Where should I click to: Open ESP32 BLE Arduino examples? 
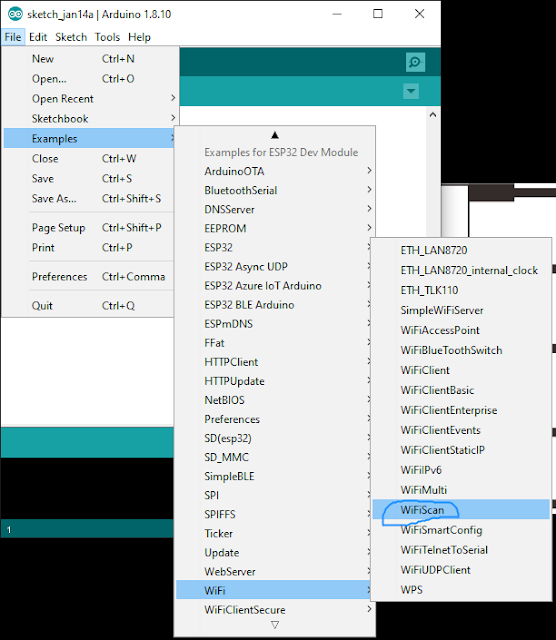point(274,305)
